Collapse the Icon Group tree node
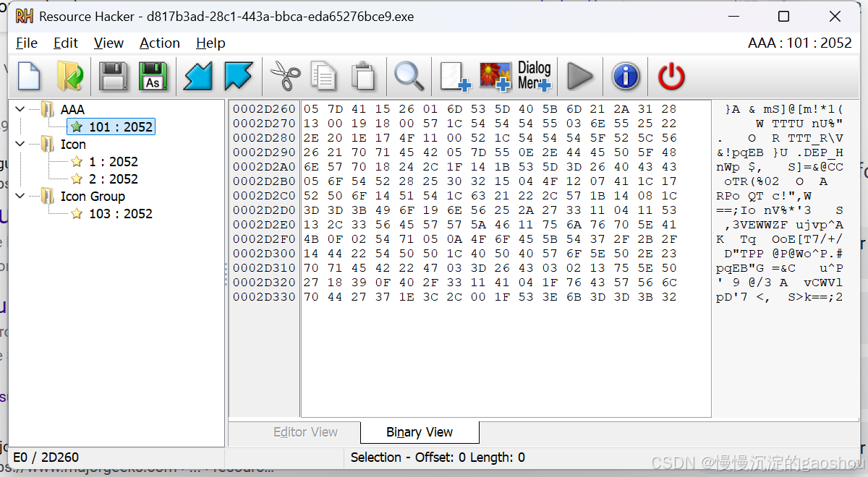This screenshot has width=868, height=477. (x=20, y=196)
